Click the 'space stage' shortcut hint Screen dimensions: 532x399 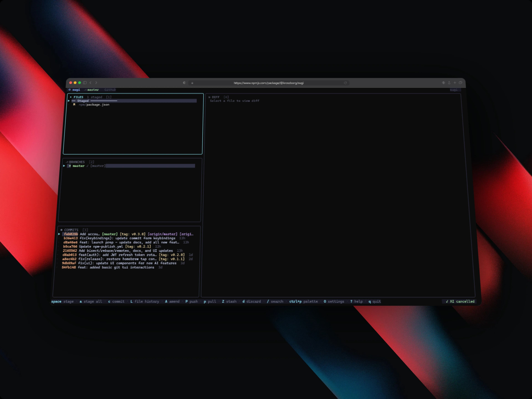62,302
